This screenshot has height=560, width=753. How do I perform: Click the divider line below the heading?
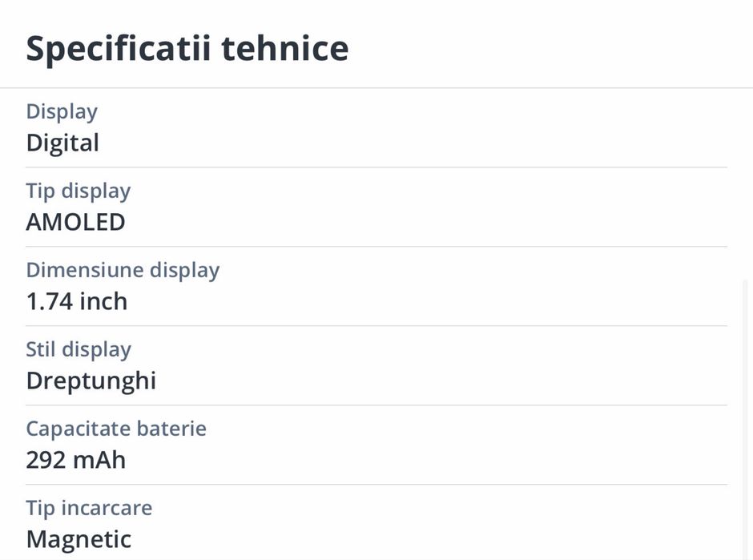376,87
